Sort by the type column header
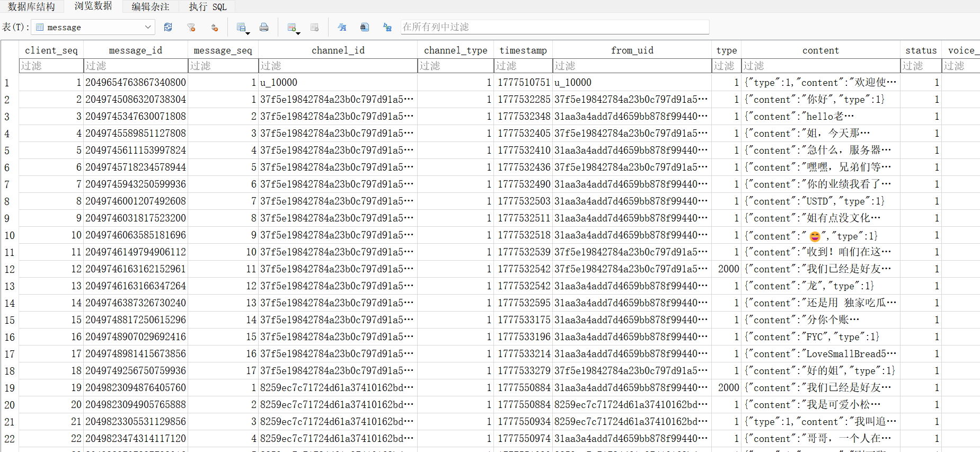Image resolution: width=980 pixels, height=452 pixels. click(727, 50)
